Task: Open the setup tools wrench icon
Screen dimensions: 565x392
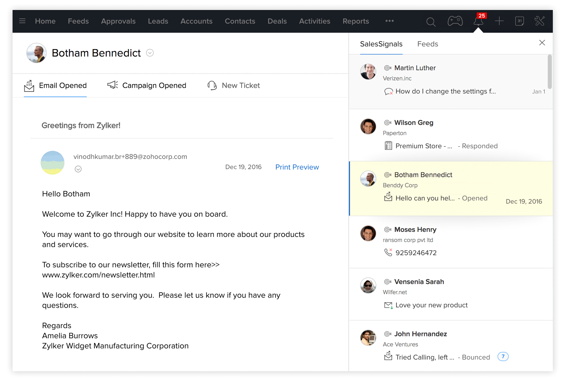Action: (x=539, y=21)
